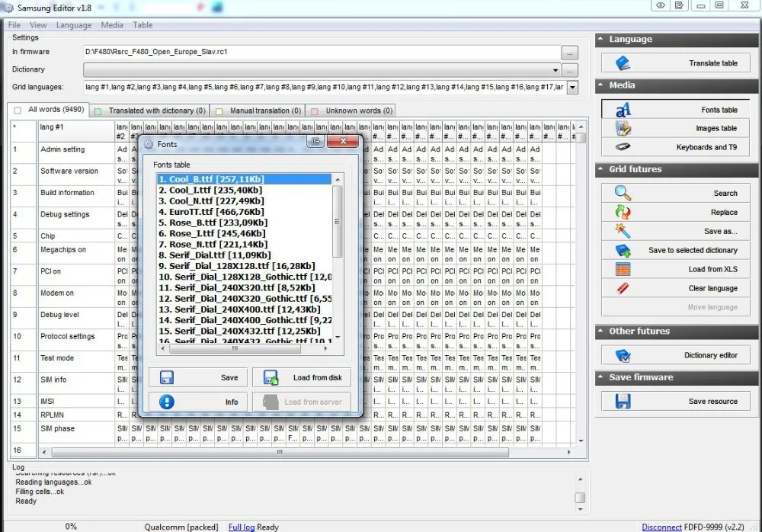762x532 pixels.
Task: Click the Software version cell
Action: point(75,175)
